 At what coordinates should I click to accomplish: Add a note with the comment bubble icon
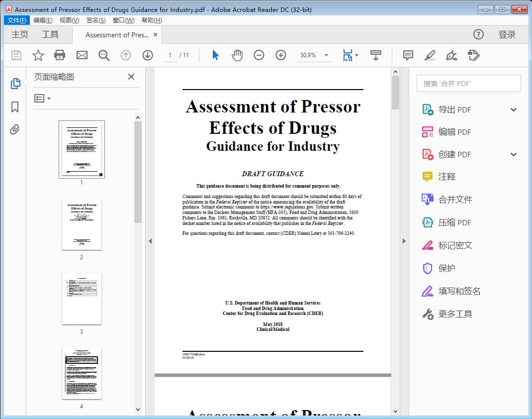(408, 55)
